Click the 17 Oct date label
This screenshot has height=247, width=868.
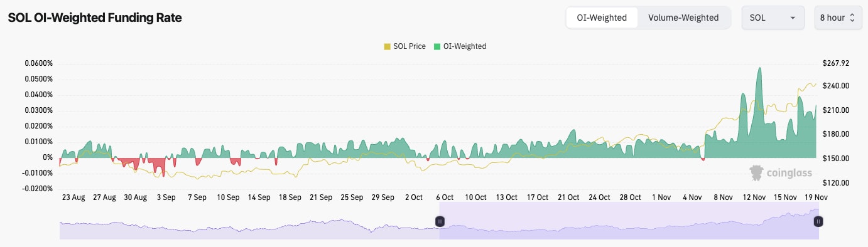click(538, 197)
